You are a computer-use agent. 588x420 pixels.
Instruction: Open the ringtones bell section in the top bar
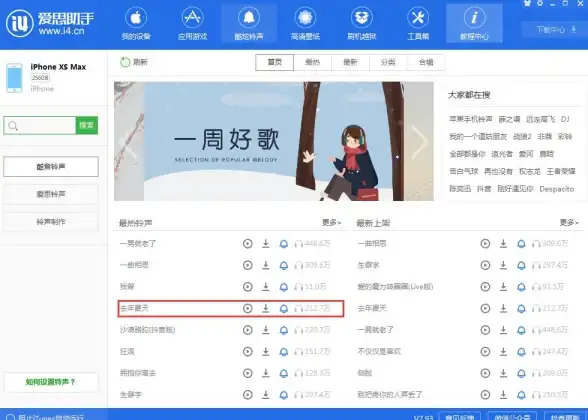point(249,24)
